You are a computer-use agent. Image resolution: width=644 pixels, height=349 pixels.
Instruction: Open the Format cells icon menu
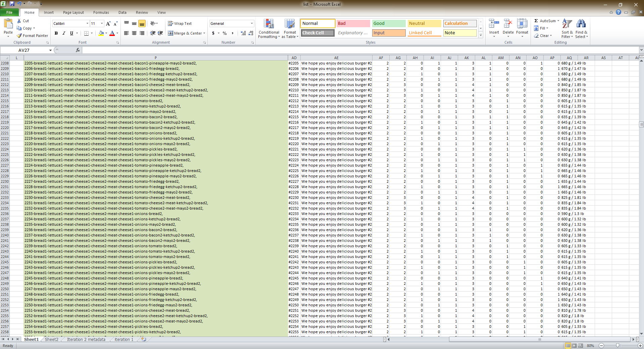[x=522, y=28]
